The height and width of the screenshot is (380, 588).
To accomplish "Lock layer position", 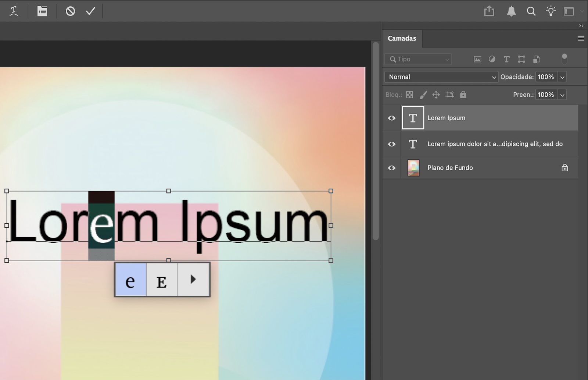I will pyautogui.click(x=436, y=95).
